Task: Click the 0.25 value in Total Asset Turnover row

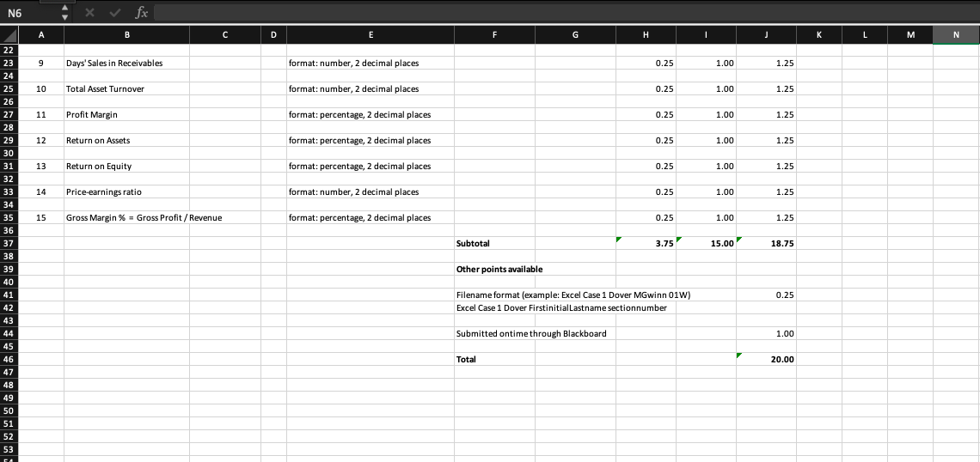Action: pos(646,88)
